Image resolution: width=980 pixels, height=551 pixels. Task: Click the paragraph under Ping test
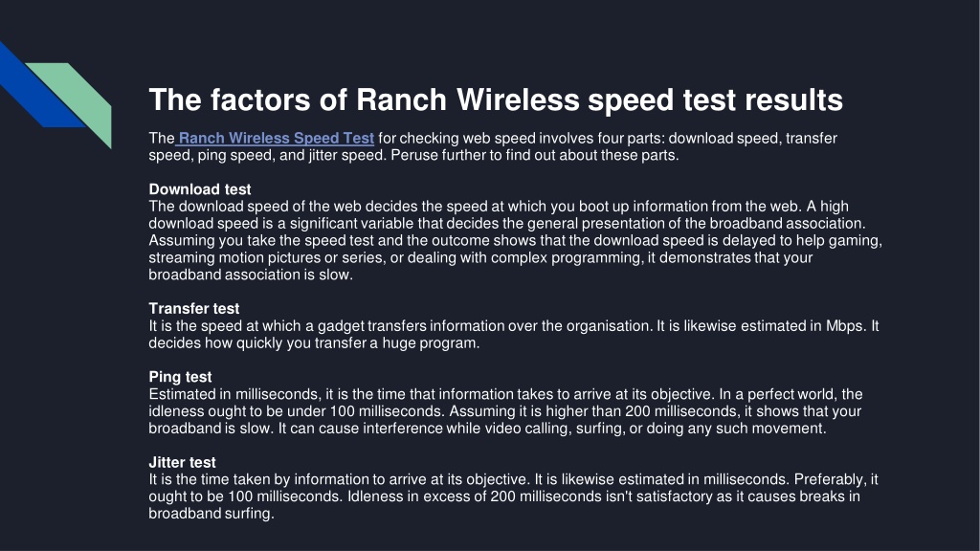[x=505, y=411]
